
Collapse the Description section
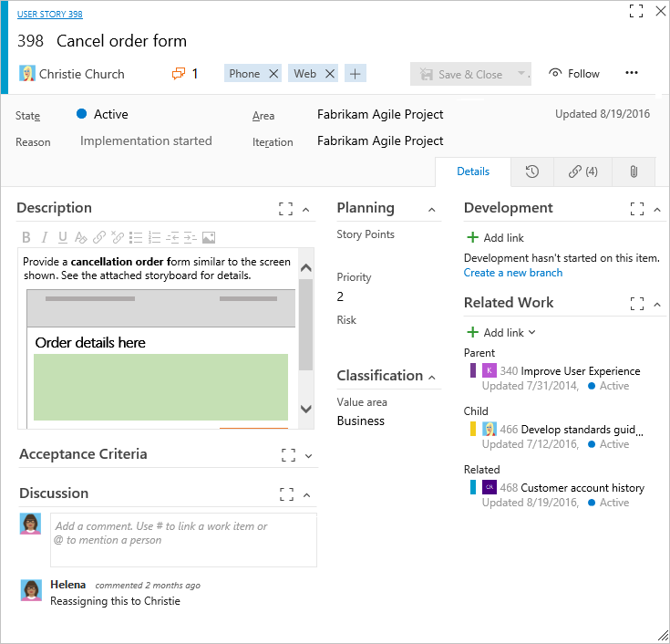pyautogui.click(x=306, y=210)
